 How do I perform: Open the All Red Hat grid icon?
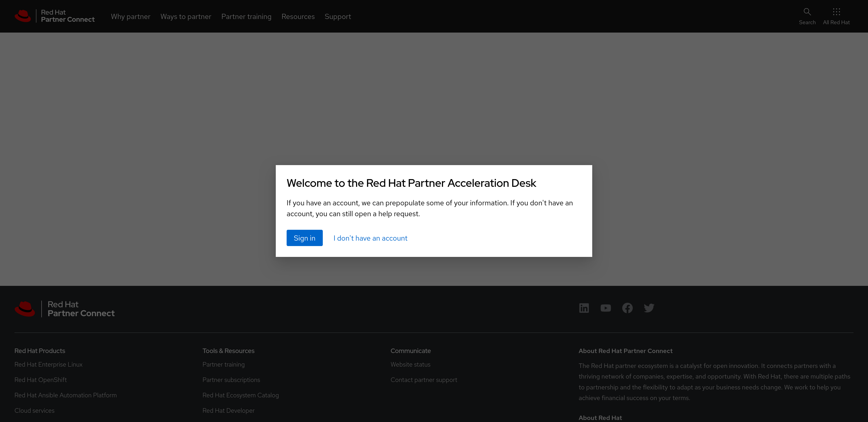coord(836,12)
